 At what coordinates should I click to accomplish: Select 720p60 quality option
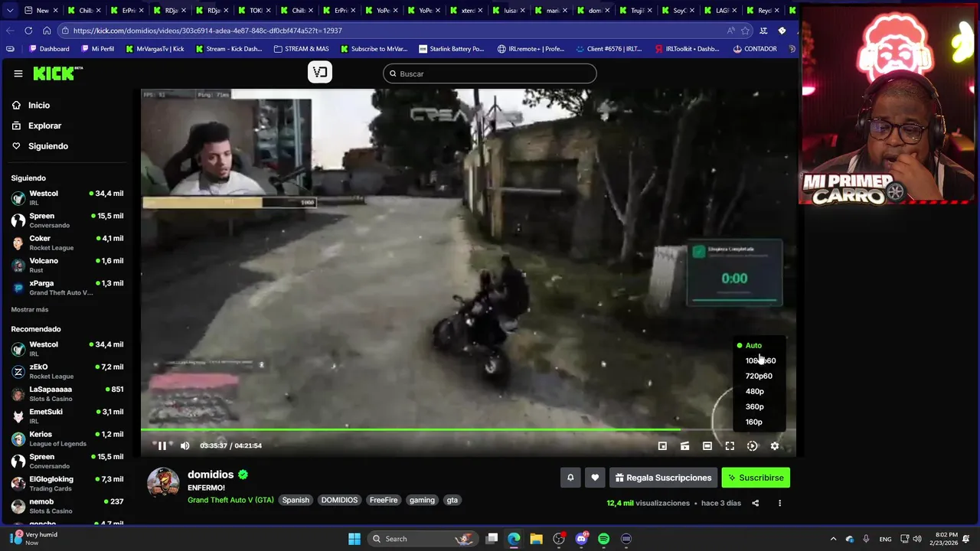(759, 376)
